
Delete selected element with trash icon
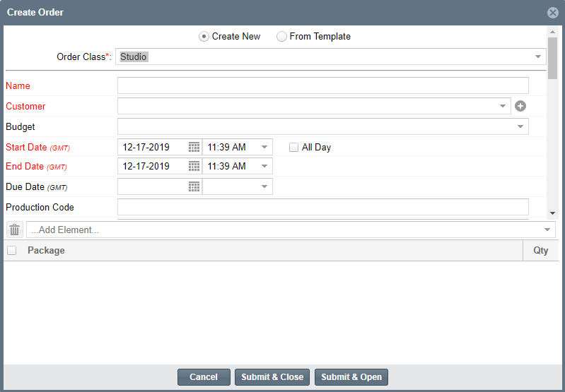pyautogui.click(x=14, y=230)
